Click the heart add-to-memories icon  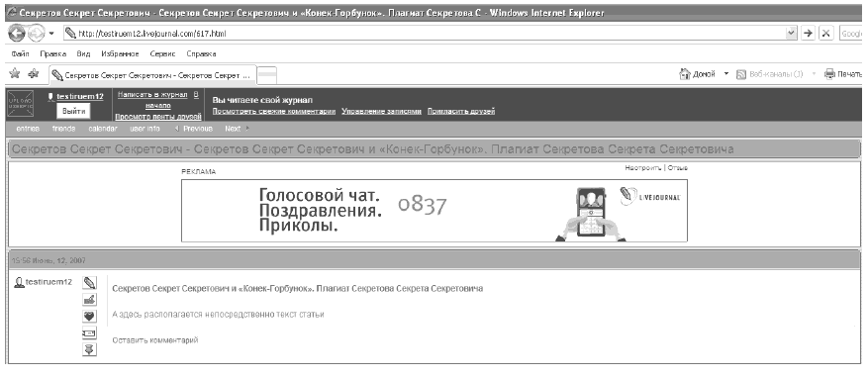coord(89,317)
